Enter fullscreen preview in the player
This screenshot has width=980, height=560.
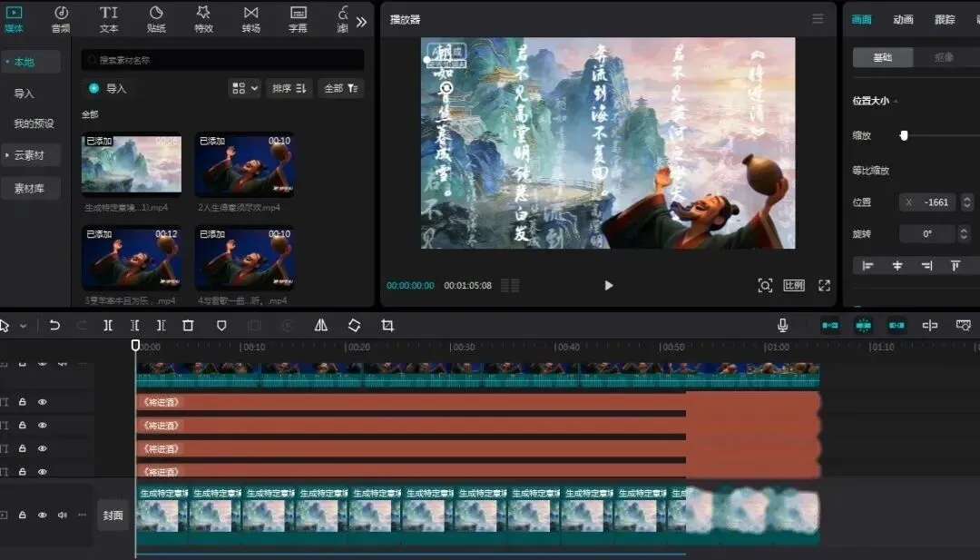click(x=824, y=286)
